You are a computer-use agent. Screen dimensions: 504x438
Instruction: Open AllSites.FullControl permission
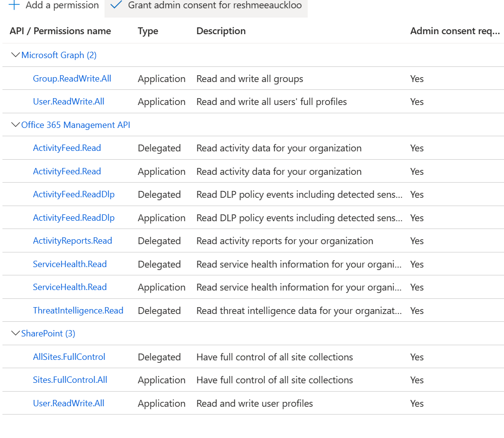coord(69,356)
